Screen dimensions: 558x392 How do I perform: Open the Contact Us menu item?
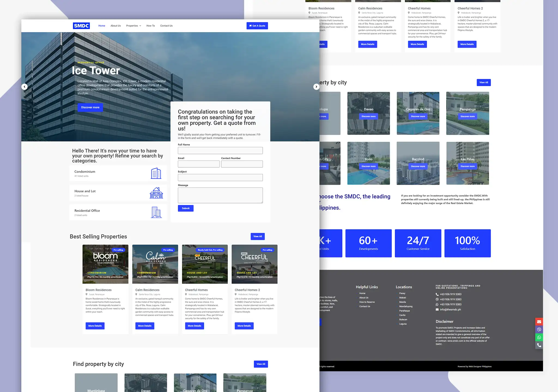click(x=166, y=26)
